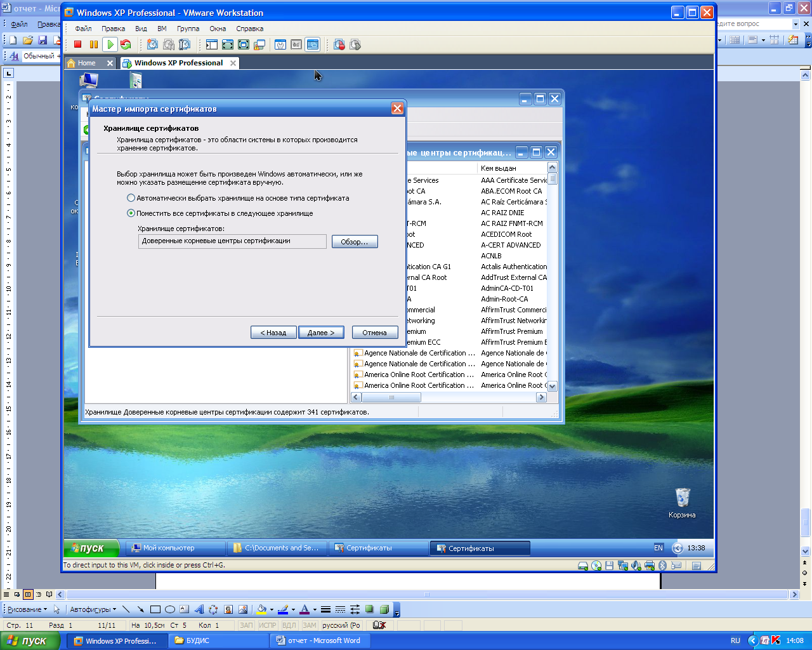The width and height of the screenshot is (812, 650).
Task: Open the Рисование dropdown menu
Action: [x=27, y=609]
